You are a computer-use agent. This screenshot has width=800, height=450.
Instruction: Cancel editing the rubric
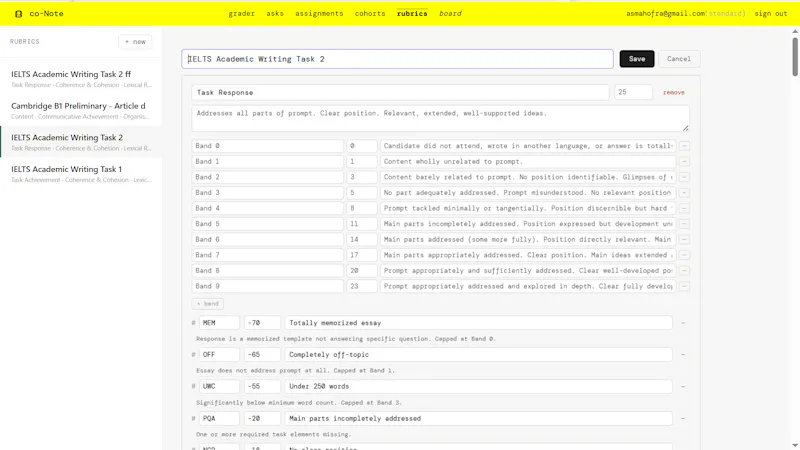coord(679,59)
